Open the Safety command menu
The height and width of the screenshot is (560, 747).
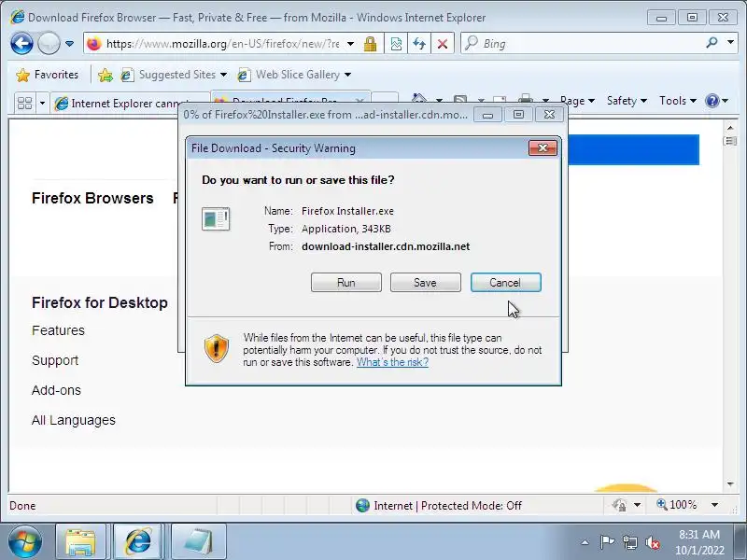click(x=627, y=101)
